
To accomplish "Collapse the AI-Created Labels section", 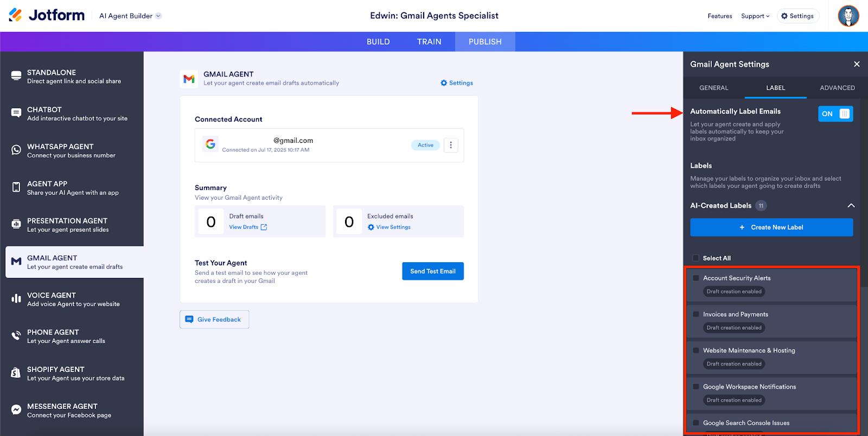I will click(851, 206).
